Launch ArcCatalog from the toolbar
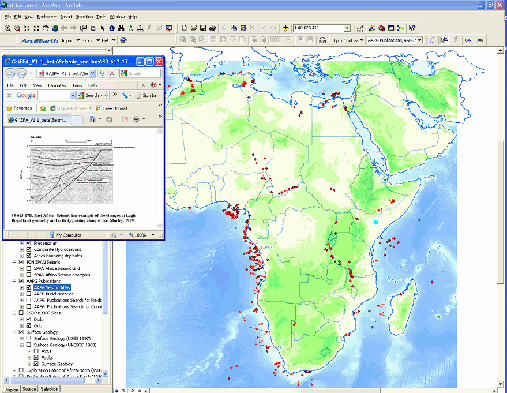The width and height of the screenshot is (507, 393). (x=372, y=29)
